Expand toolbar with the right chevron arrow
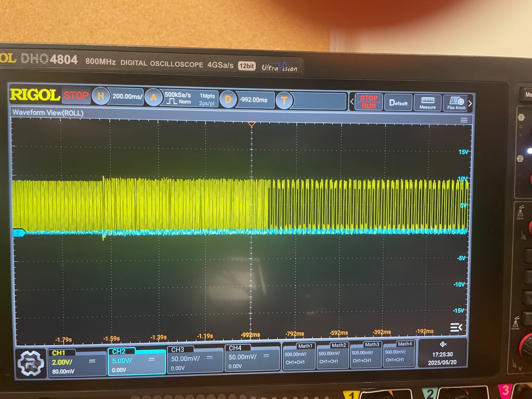The height and width of the screenshot is (399, 532). point(470,103)
